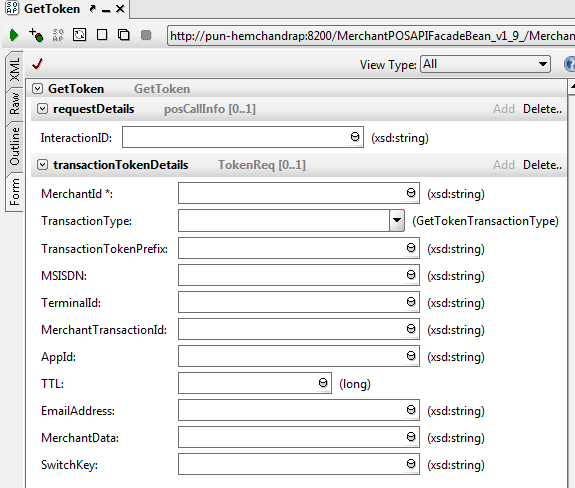
Task: Click the red validate checkmark icon
Action: point(37,64)
